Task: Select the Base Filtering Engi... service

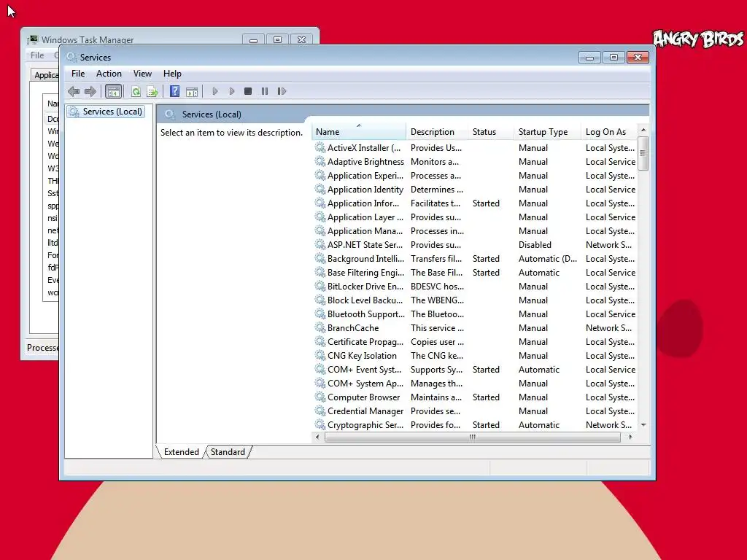Action: [475, 273]
